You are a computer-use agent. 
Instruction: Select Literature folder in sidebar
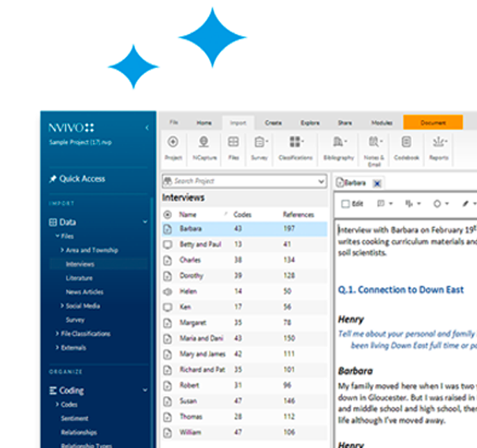pyautogui.click(x=79, y=278)
